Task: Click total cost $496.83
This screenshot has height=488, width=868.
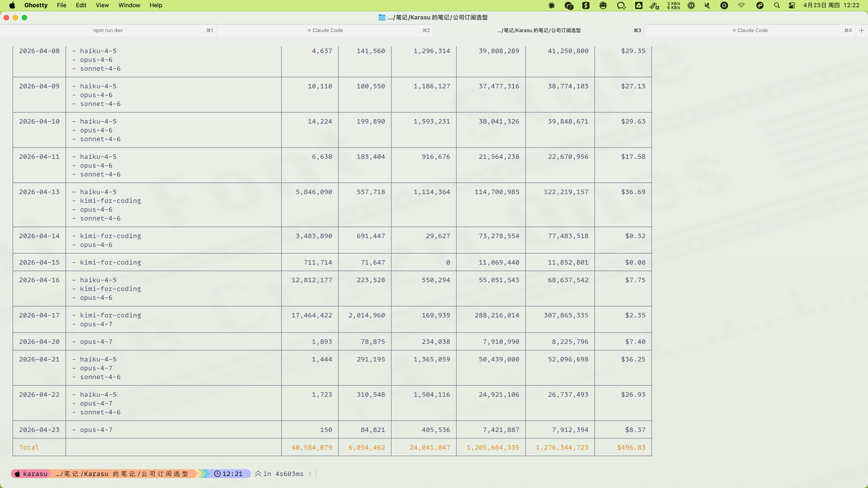Action: 631,448
